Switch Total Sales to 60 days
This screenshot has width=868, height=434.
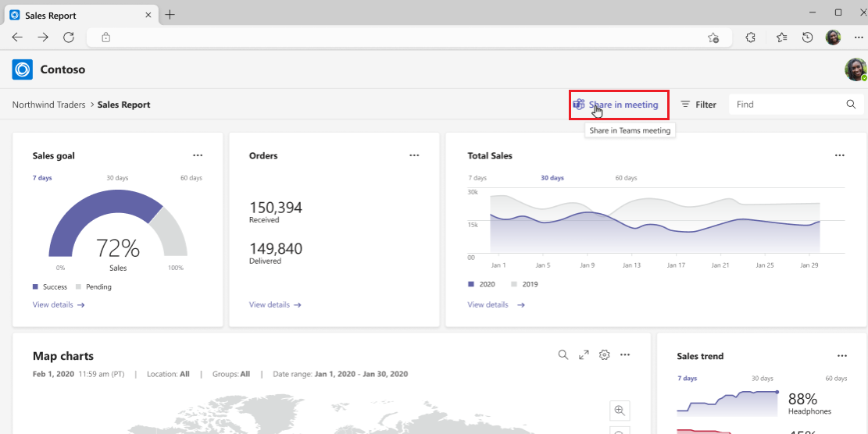(626, 178)
